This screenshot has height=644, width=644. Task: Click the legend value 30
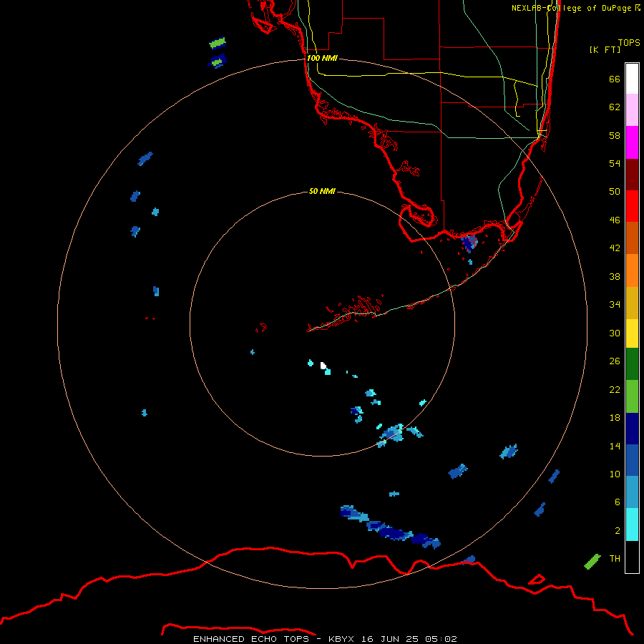pyautogui.click(x=615, y=333)
